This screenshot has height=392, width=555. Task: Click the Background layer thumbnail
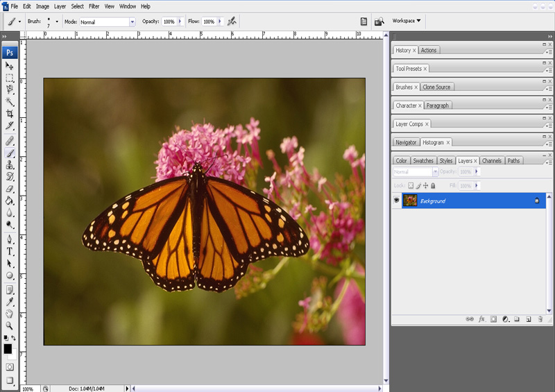tap(410, 201)
